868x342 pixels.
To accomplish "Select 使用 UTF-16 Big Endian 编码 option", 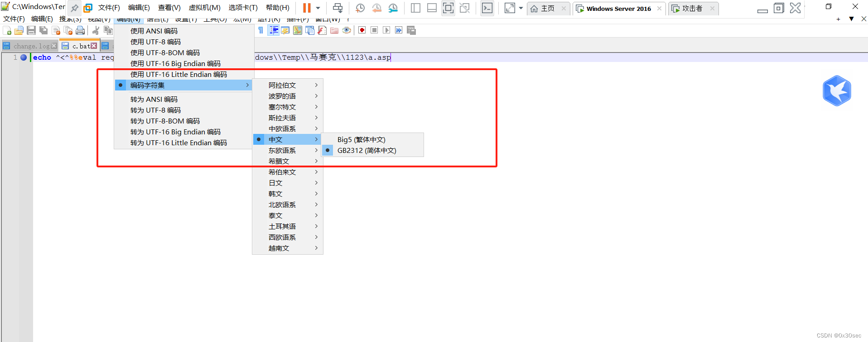I will point(184,63).
